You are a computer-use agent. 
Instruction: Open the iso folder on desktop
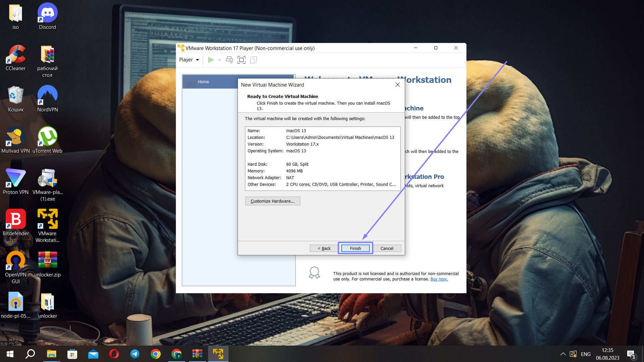pos(15,16)
